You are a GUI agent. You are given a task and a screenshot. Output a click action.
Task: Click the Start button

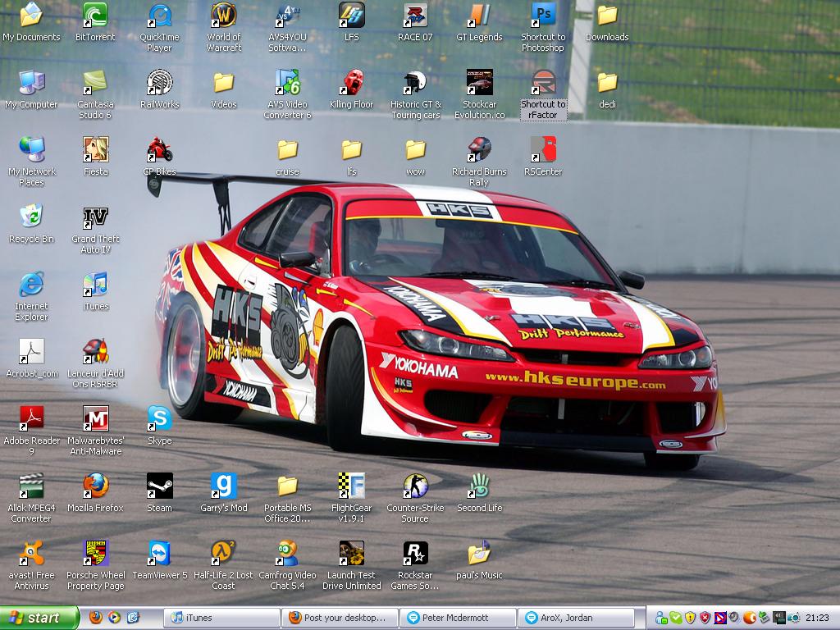[x=39, y=618]
